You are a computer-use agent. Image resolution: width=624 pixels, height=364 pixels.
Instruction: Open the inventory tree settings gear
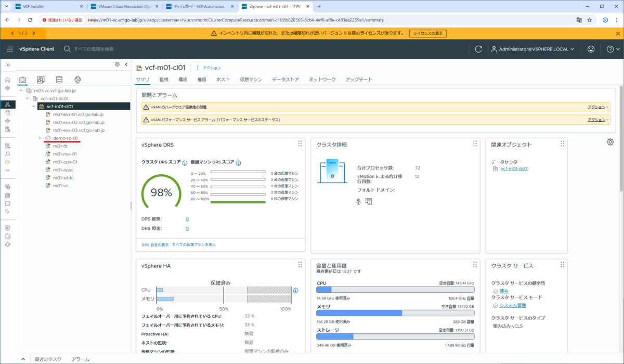tap(117, 64)
